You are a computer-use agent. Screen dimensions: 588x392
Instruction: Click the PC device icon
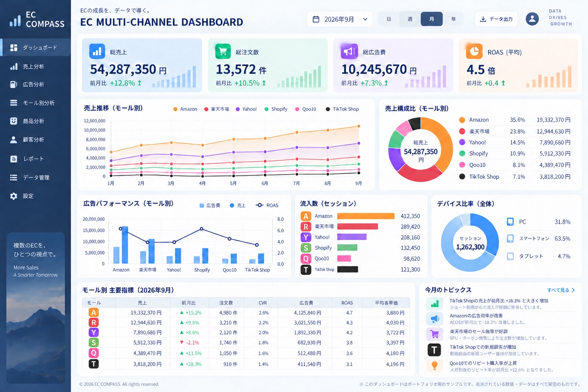(x=510, y=222)
